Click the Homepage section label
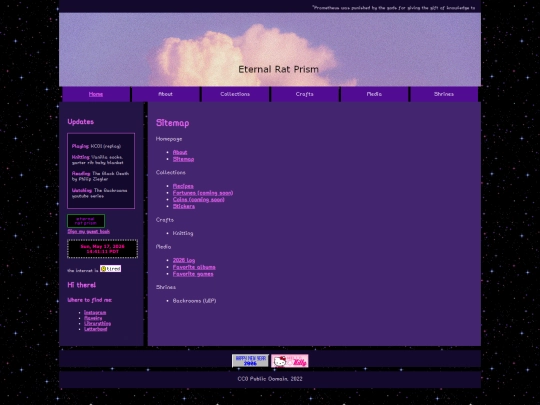Viewport: 540px width, 405px height. (x=169, y=139)
